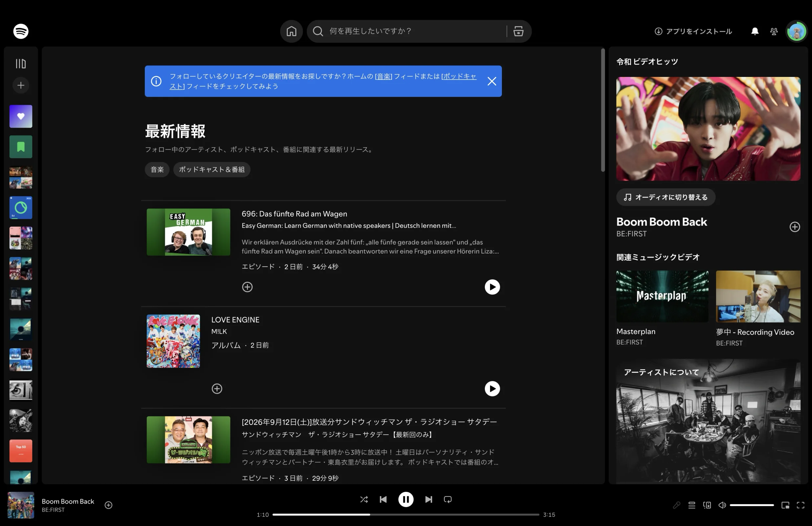Open the DJ beta playlist tile
812x526 pixels.
(x=21, y=208)
